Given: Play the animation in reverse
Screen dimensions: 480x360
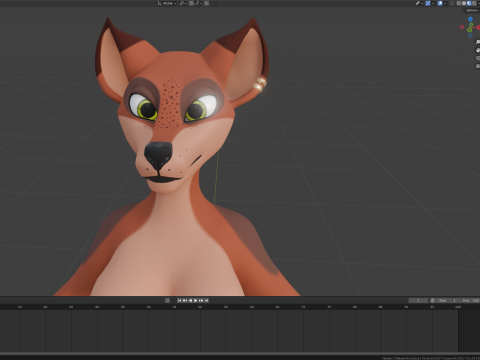Looking at the screenshot, I should (190, 300).
